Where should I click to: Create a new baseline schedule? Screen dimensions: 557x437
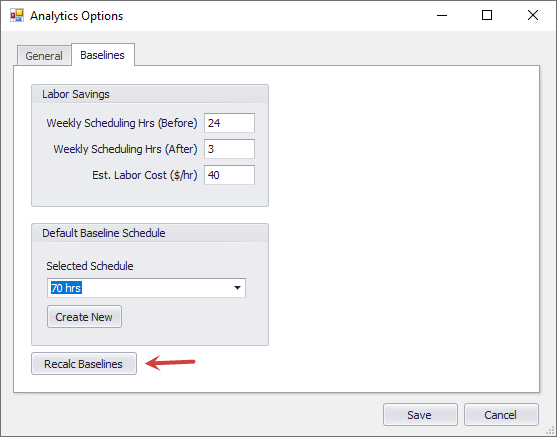pos(84,317)
